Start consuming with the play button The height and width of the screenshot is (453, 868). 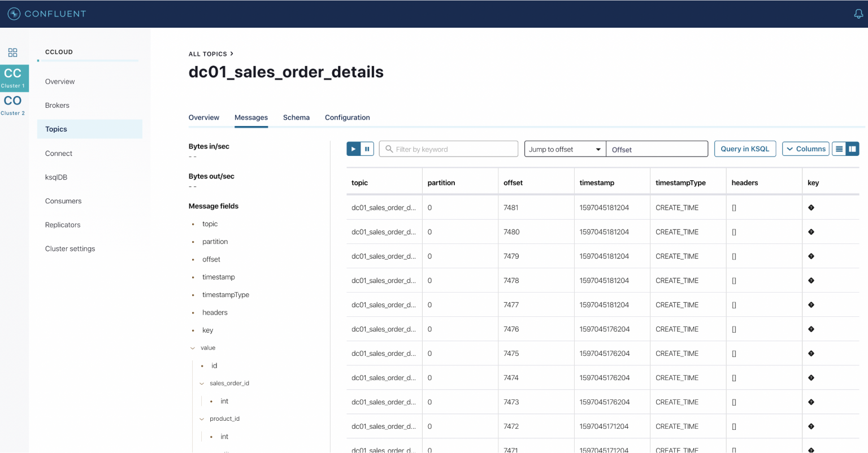354,149
